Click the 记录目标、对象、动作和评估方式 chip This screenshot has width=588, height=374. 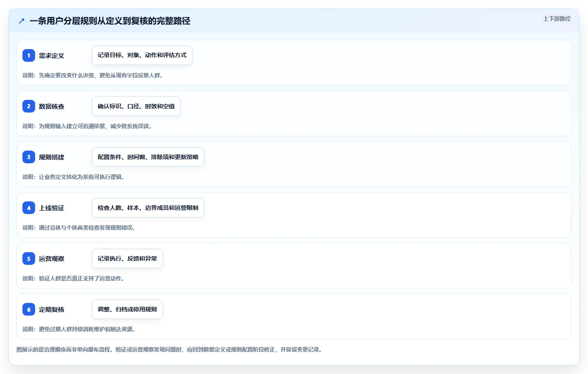point(142,55)
